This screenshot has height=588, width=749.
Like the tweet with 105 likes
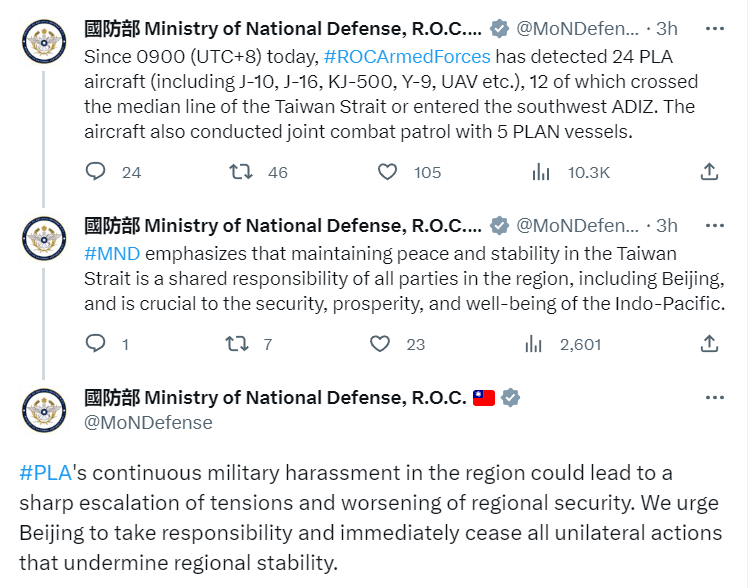point(388,172)
